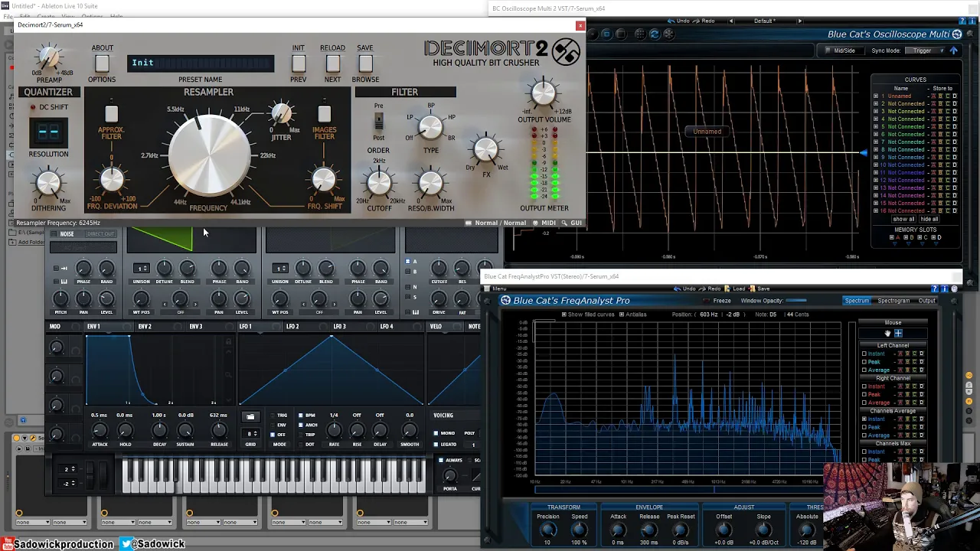Adjust the Window Opacity slider
The image size is (980, 551).
pos(796,301)
